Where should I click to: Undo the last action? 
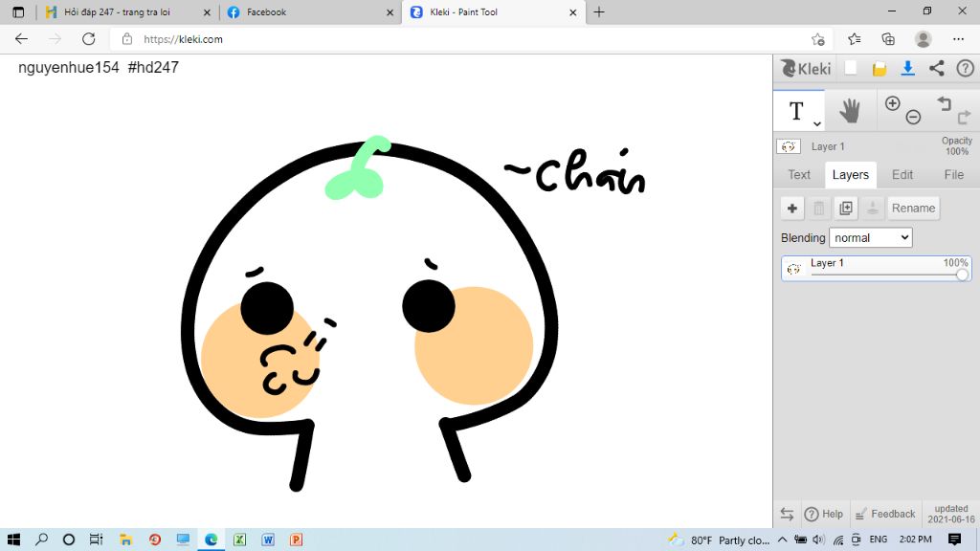(944, 103)
